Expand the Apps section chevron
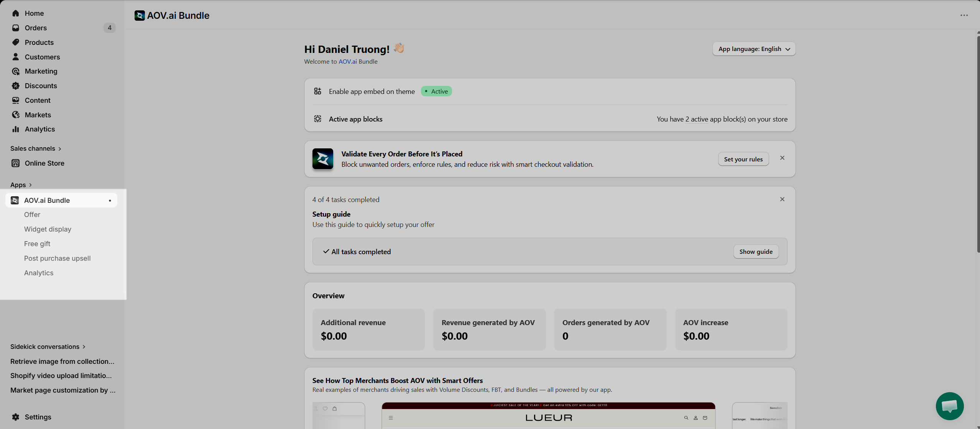This screenshot has height=429, width=980. coord(30,185)
